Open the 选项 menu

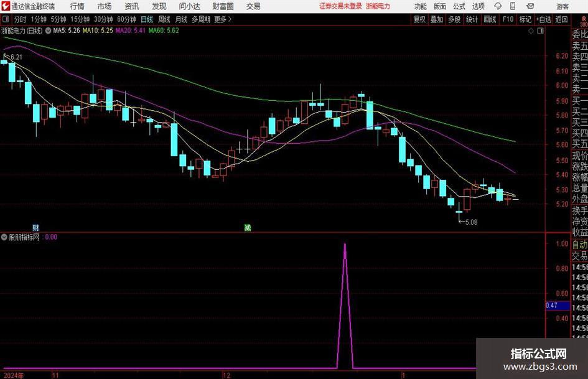(478, 6)
